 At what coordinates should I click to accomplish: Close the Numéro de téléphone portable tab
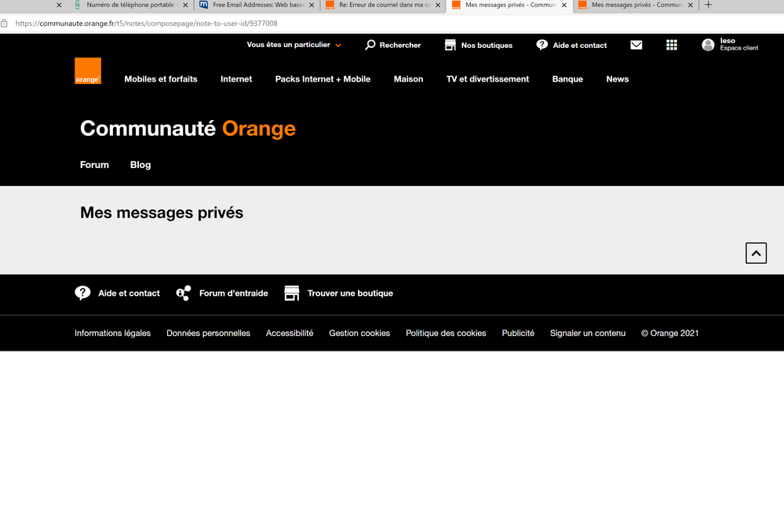(185, 5)
